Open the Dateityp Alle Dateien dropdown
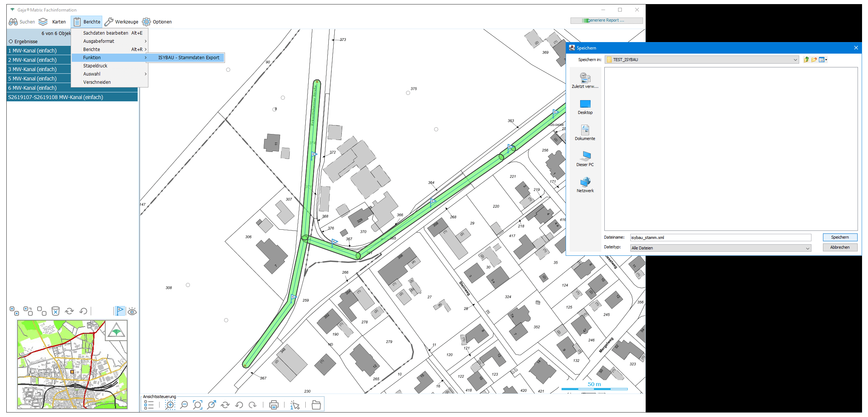The width and height of the screenshot is (868, 417). 807,248
